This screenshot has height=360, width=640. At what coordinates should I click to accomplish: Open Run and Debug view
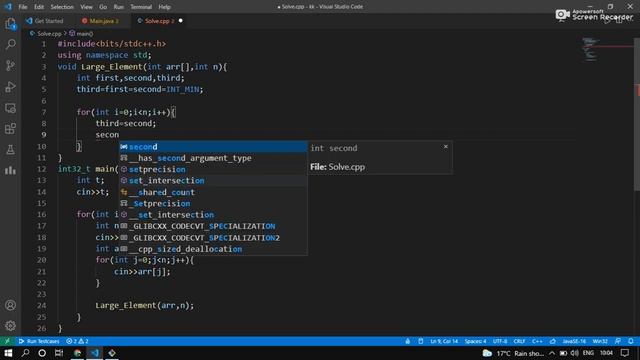(11, 87)
